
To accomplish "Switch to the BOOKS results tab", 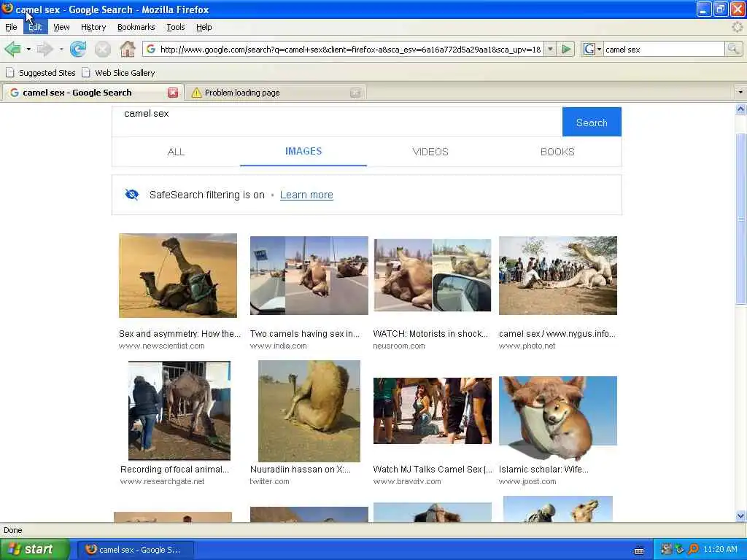I will (557, 152).
